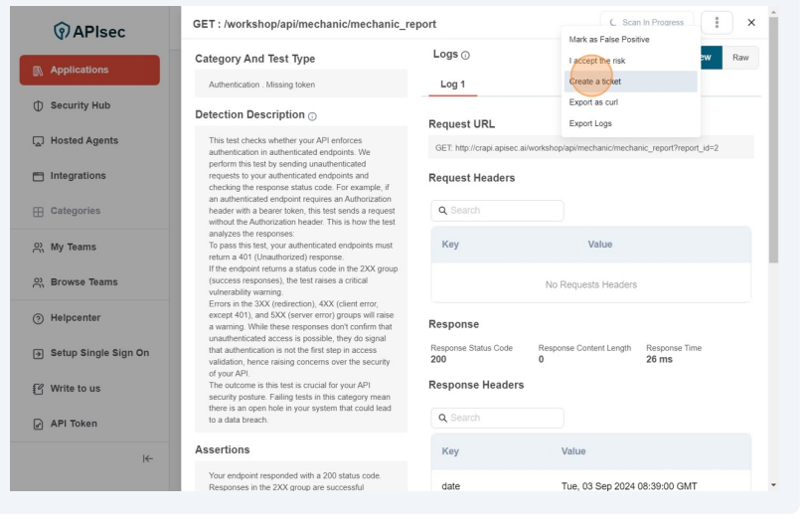The image size is (812, 523).
Task: Open Security Hub shield icon
Action: tap(38, 105)
